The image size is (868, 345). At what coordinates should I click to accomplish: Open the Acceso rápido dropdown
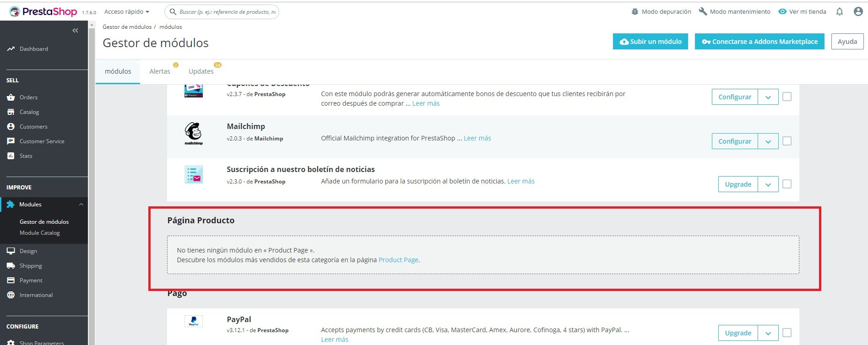[127, 11]
